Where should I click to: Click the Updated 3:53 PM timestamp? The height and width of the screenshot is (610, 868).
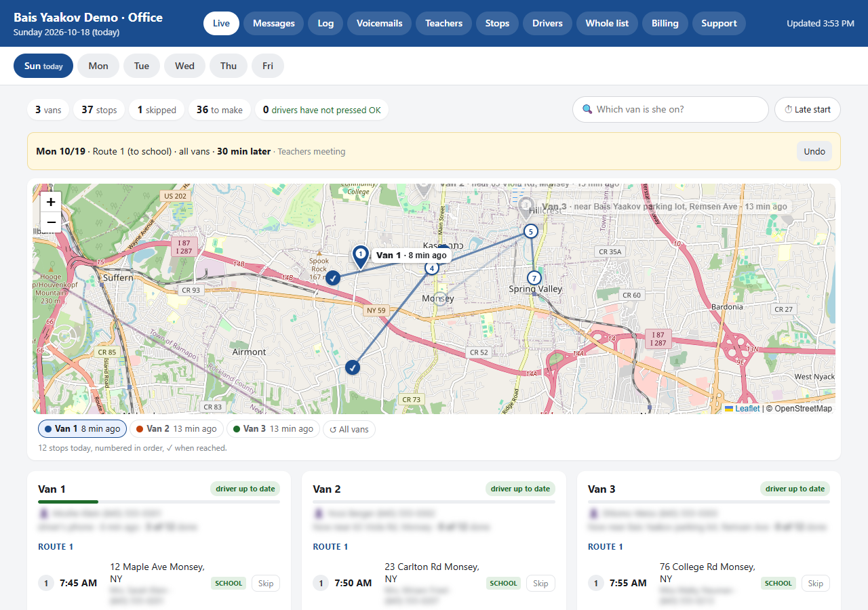tap(821, 23)
